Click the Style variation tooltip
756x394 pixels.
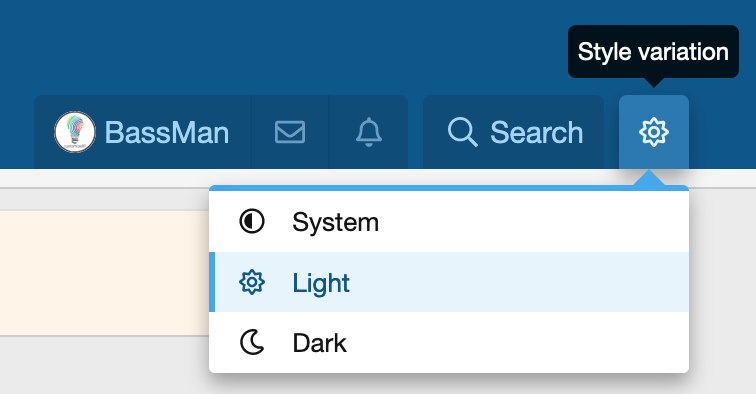(653, 52)
